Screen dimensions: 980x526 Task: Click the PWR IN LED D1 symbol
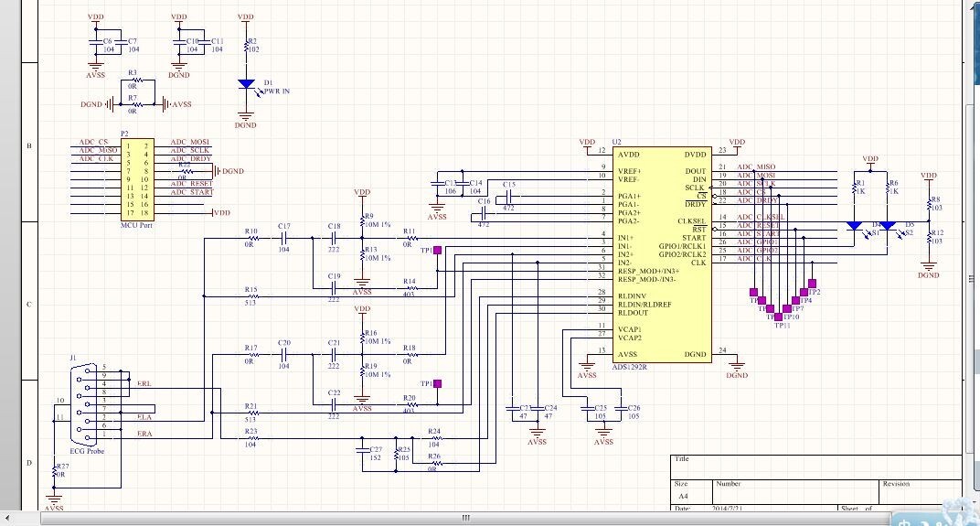[x=246, y=84]
